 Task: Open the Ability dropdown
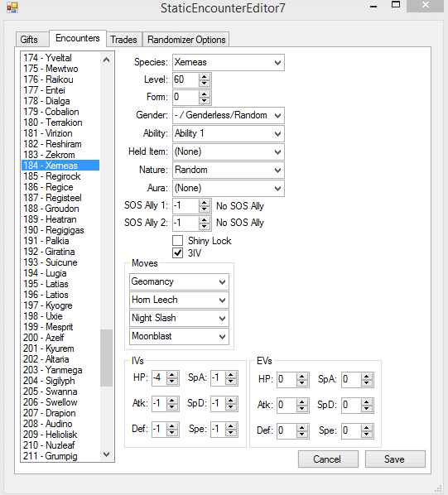(229, 133)
